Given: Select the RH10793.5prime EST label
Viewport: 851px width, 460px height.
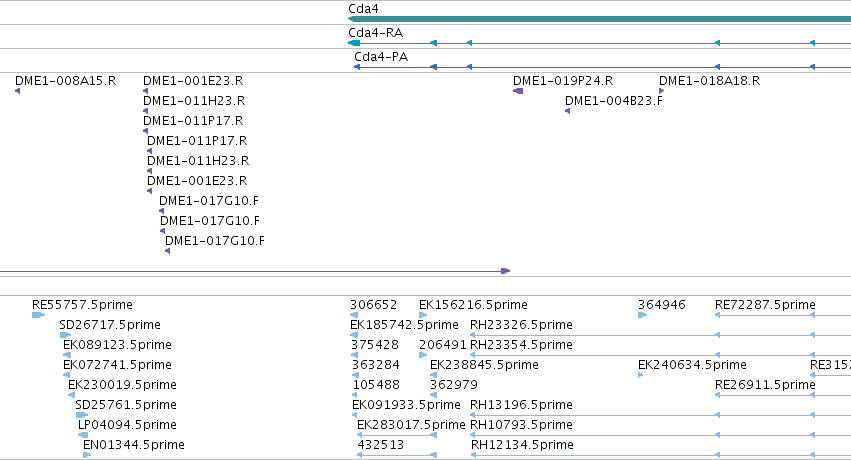Looking at the screenshot, I should coord(522,425).
